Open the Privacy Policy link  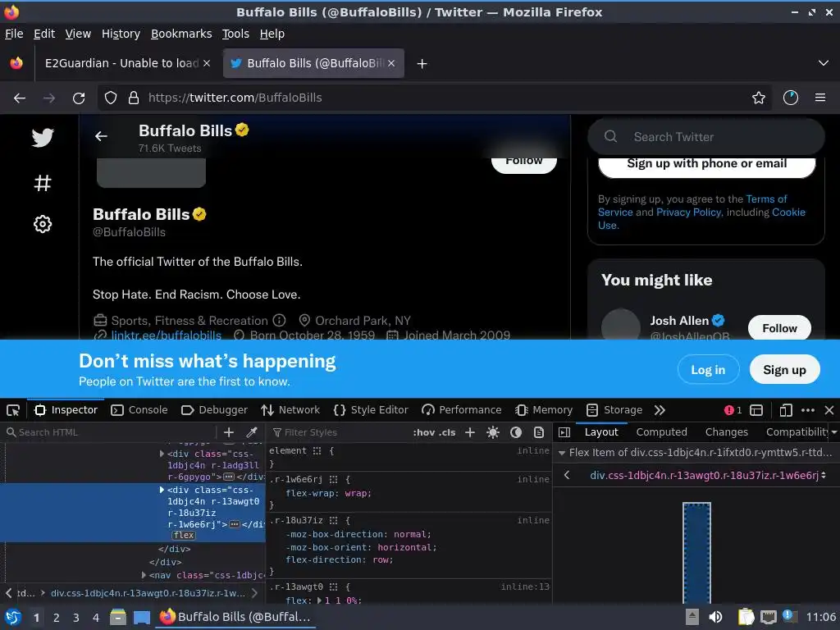[x=688, y=212]
